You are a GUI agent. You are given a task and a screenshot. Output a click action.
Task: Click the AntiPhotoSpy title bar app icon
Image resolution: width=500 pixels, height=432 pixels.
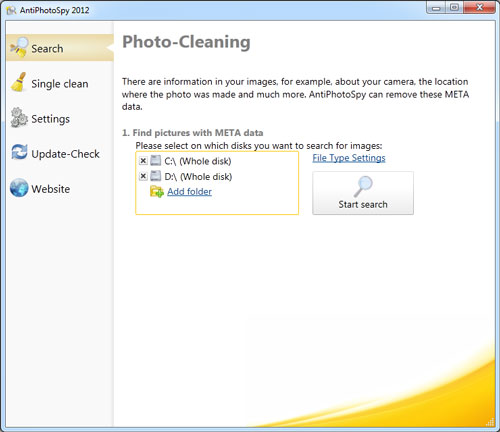(12, 10)
